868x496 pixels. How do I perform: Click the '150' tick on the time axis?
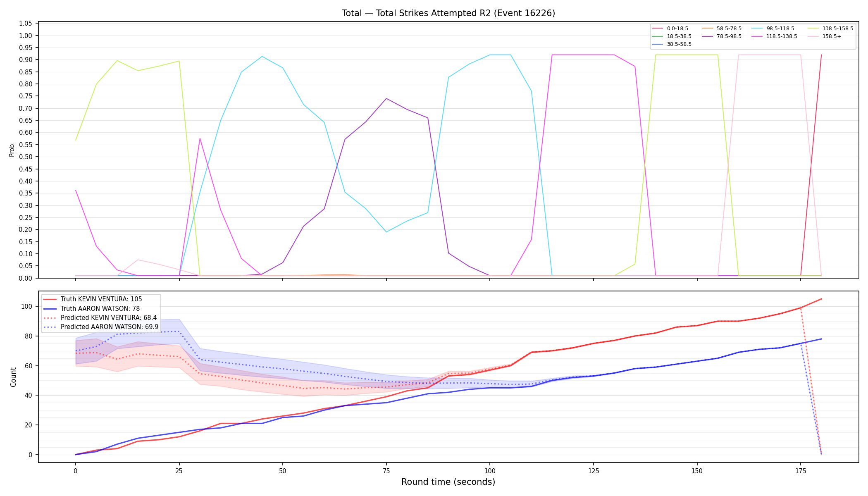coord(697,471)
